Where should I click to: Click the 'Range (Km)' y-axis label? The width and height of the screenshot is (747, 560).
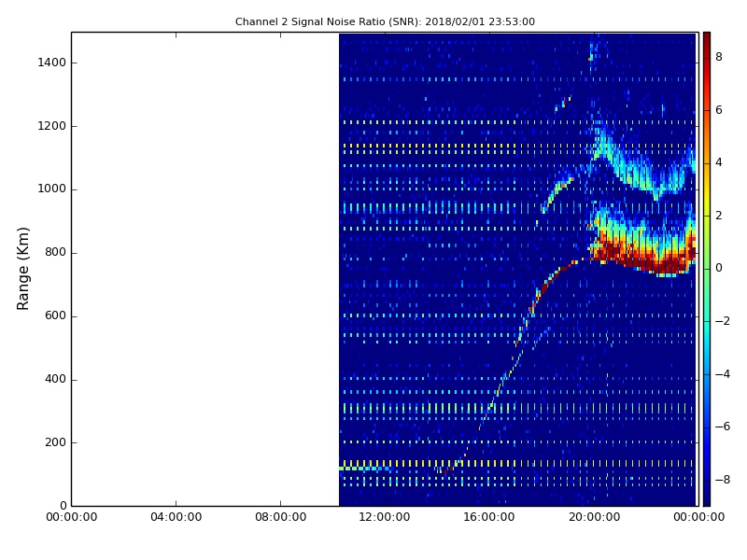click(22, 269)
